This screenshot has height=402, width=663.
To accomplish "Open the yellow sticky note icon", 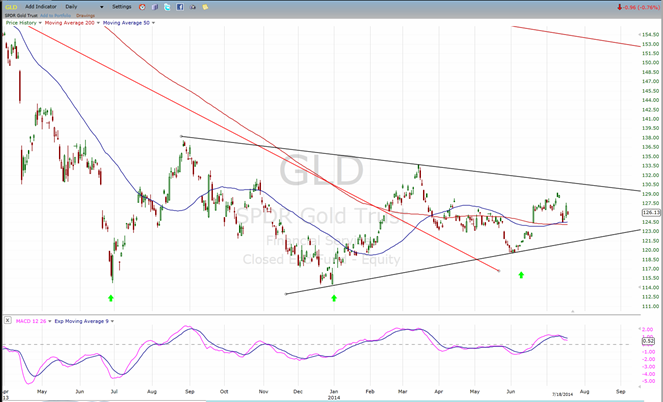I will point(205,7).
